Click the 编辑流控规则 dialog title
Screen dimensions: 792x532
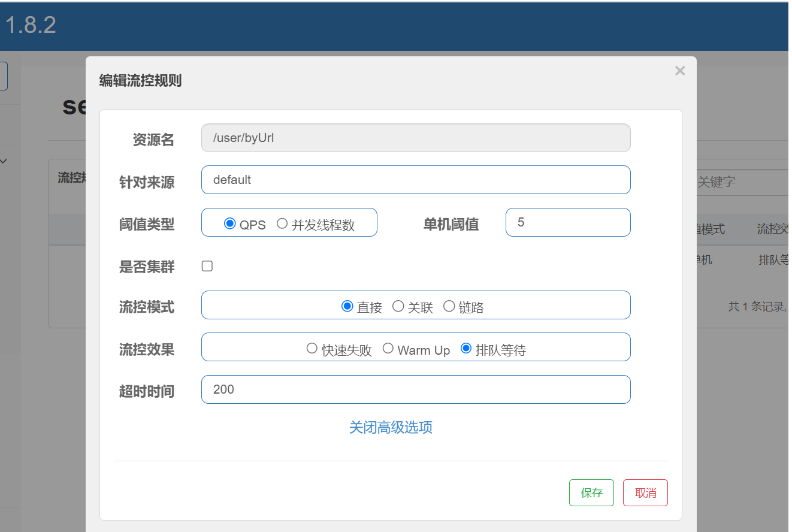[140, 81]
